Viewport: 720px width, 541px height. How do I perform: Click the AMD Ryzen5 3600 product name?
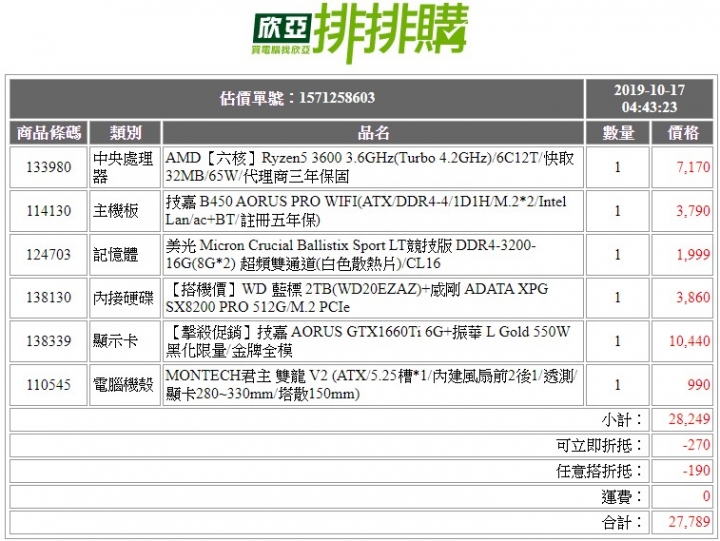tap(370, 167)
